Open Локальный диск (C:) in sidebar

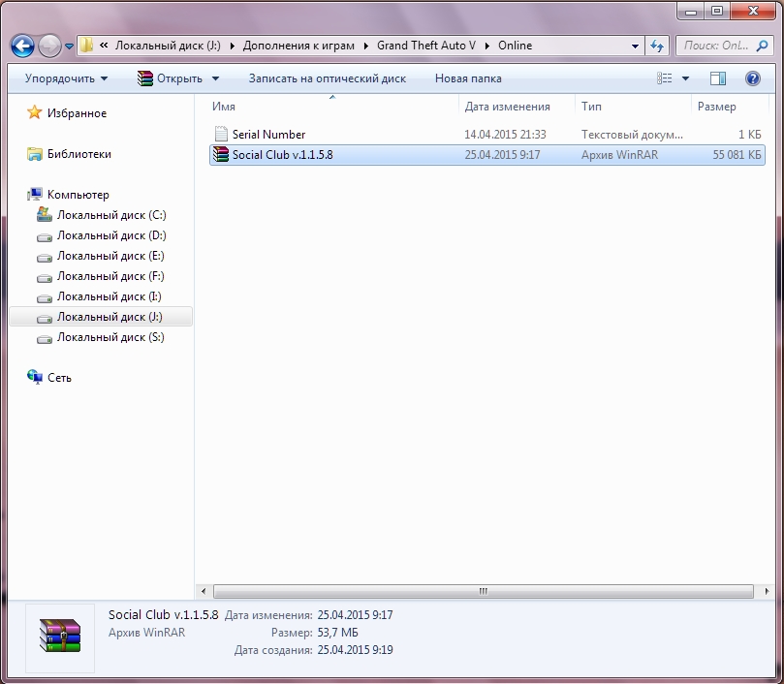tap(111, 215)
